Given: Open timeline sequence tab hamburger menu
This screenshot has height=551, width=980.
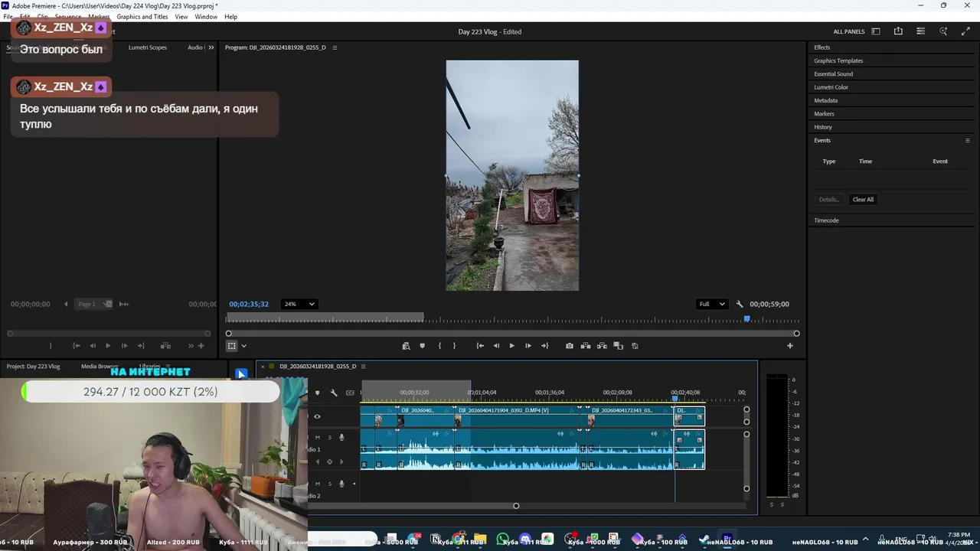Looking at the screenshot, I should [x=363, y=367].
